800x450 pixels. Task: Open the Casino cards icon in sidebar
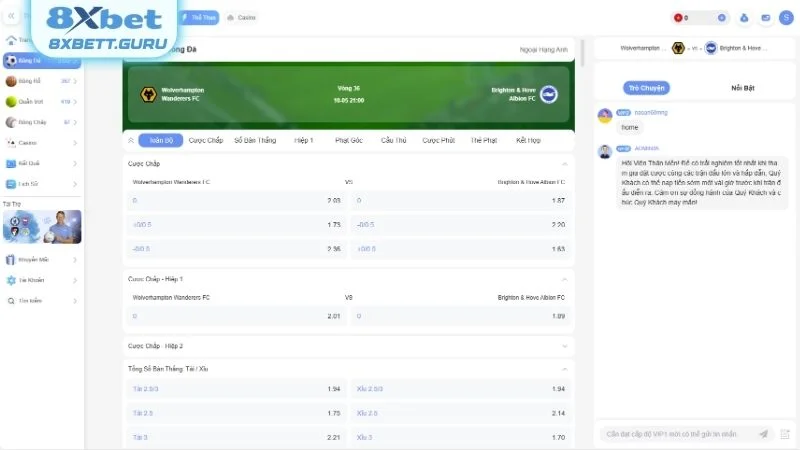11,143
